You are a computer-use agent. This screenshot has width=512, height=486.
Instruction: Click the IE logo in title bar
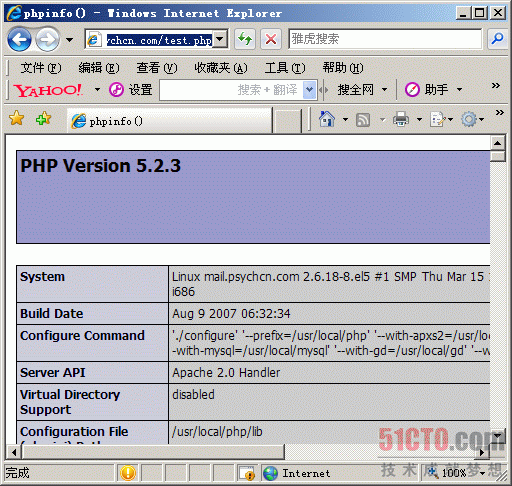pos(14,13)
